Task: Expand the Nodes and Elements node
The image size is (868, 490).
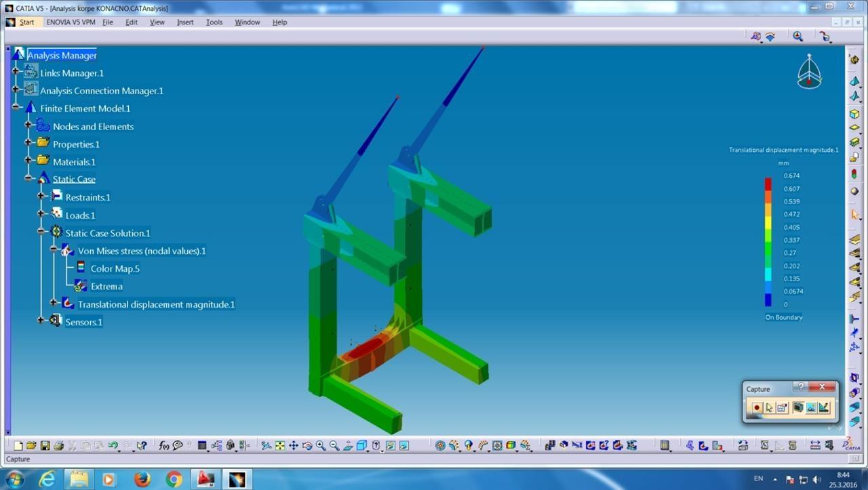Action: [28, 125]
